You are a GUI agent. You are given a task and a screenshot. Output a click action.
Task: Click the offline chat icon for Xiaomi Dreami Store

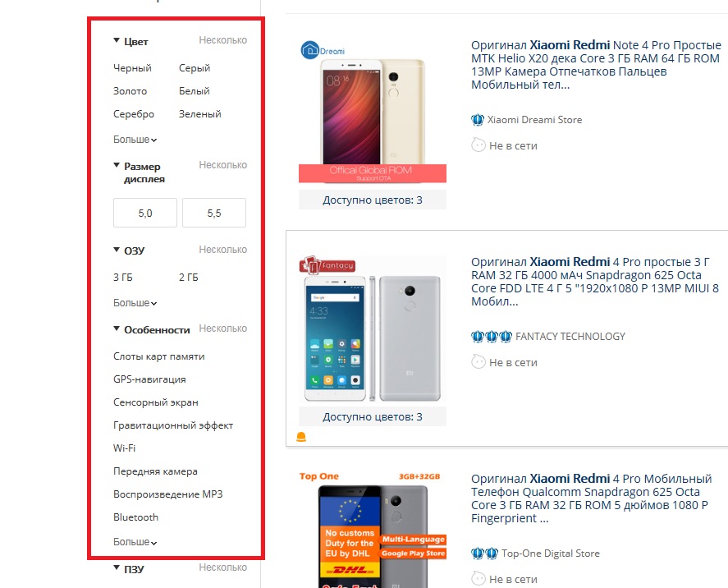(478, 145)
